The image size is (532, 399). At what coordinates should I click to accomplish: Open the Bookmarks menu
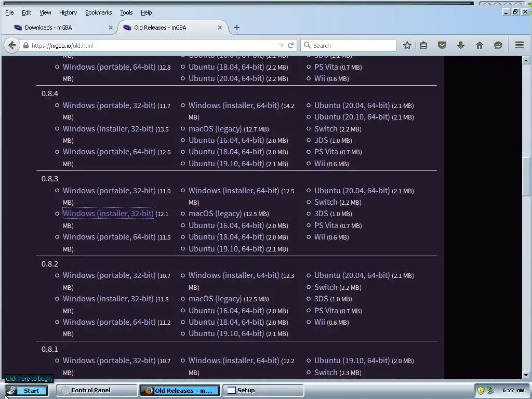98,12
